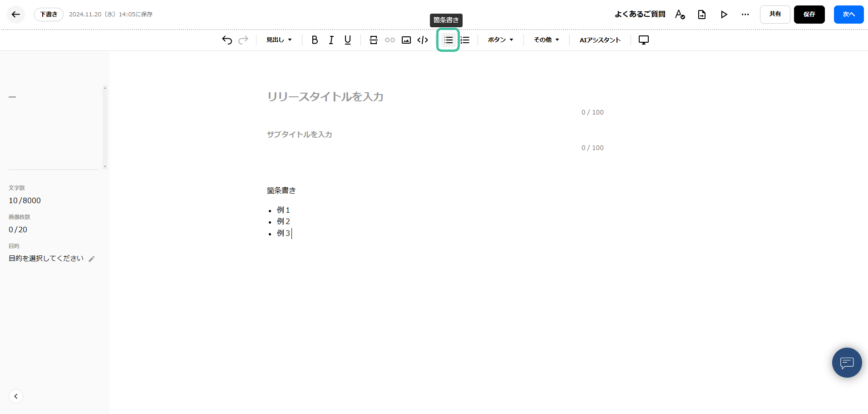Image resolution: width=868 pixels, height=414 pixels.
Task: Open the chat support bubble
Action: click(847, 363)
